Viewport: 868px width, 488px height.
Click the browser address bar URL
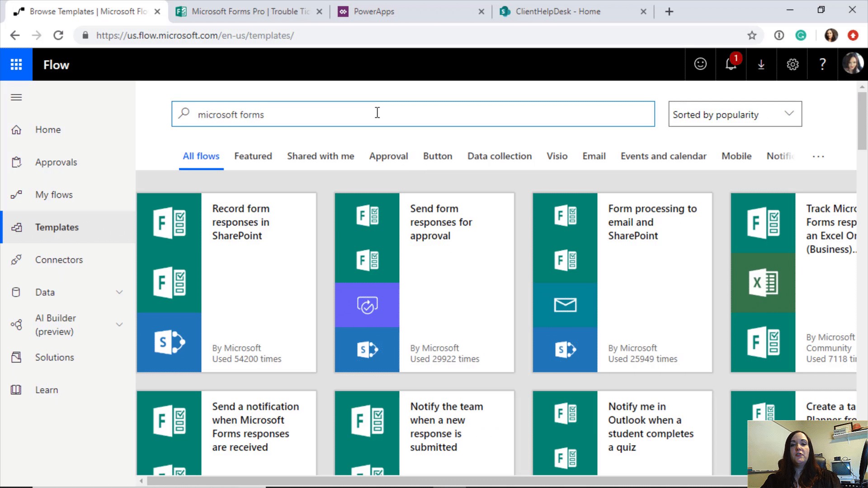point(195,35)
